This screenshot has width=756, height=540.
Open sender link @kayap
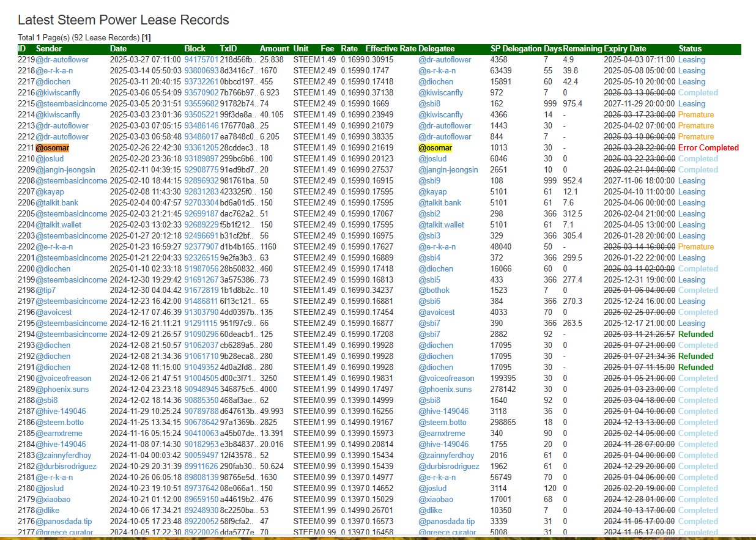[x=49, y=192]
